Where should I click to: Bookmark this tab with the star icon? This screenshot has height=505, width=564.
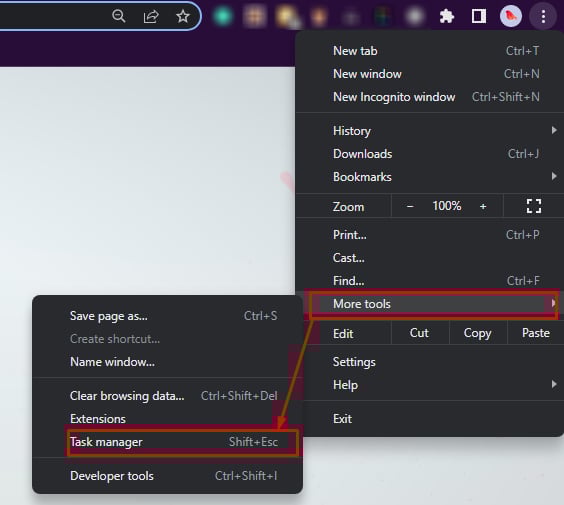pyautogui.click(x=183, y=16)
